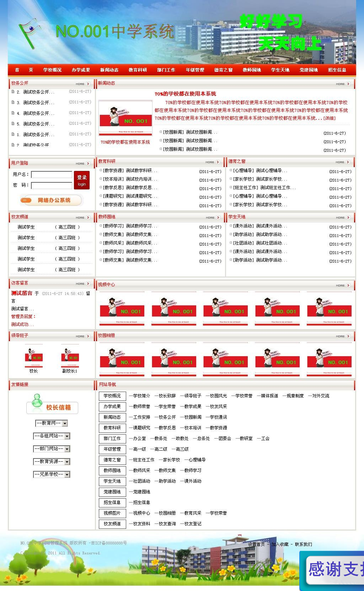Click MORE icon in 校务公开 panel
Viewport: 364px width, 591px height.
coord(83,84)
